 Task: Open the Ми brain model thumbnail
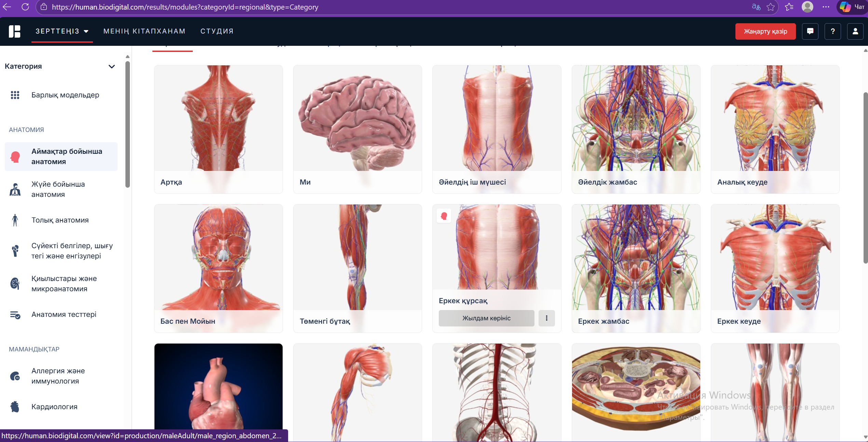(357, 118)
